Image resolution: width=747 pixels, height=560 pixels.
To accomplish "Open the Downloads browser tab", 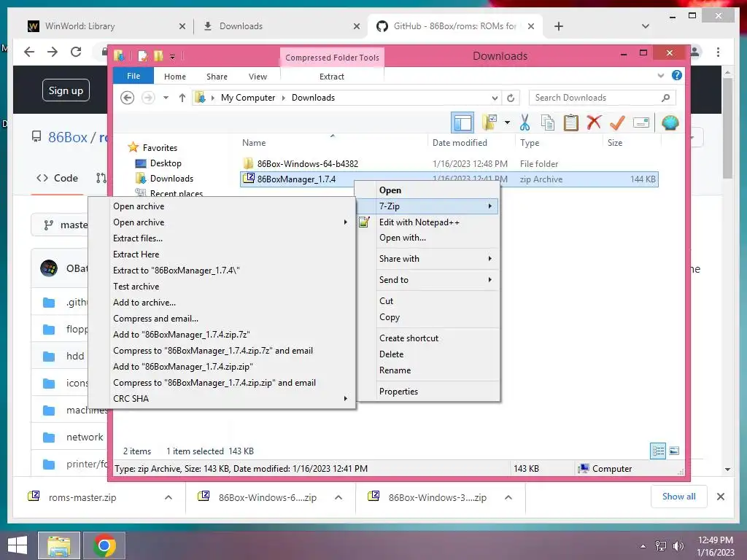I will 281,26.
